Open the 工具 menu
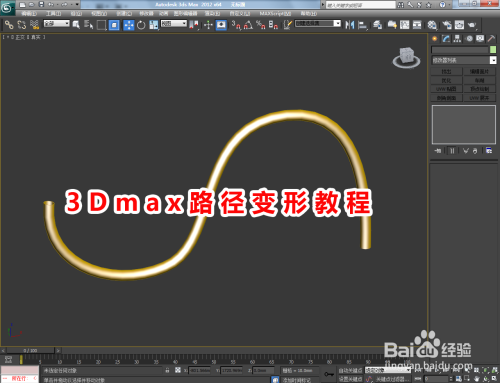 click(x=53, y=14)
